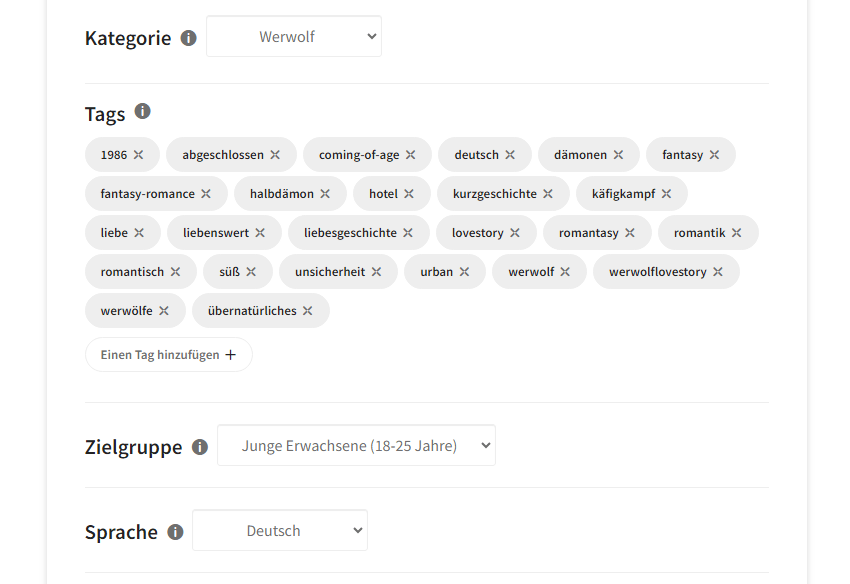Remove the 'käfigkampf' tag via its x
The height and width of the screenshot is (584, 850).
pos(667,194)
